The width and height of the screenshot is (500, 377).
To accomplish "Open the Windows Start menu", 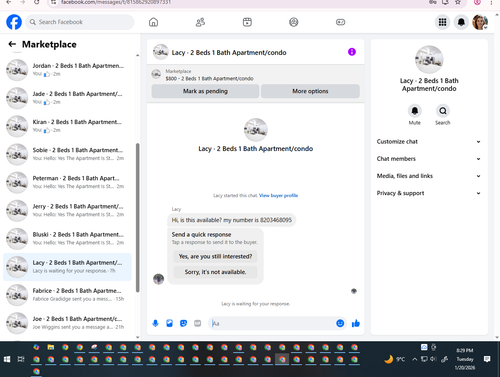I will 7,359.
